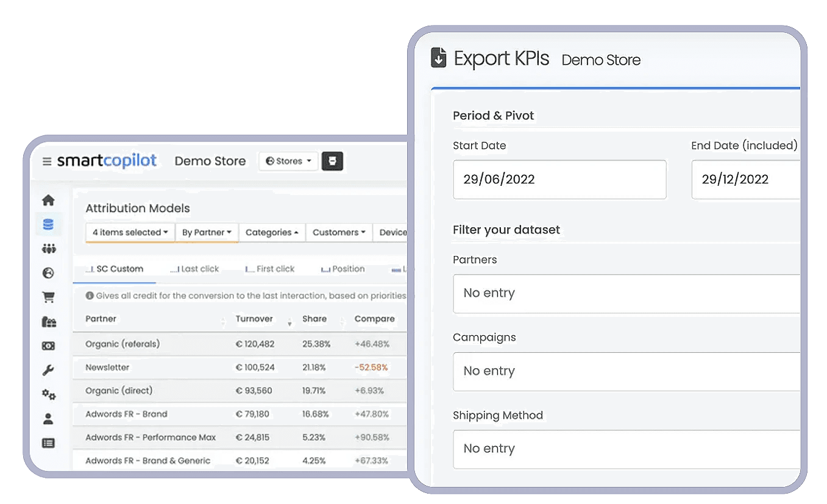Sort table by Share column header

314,319
